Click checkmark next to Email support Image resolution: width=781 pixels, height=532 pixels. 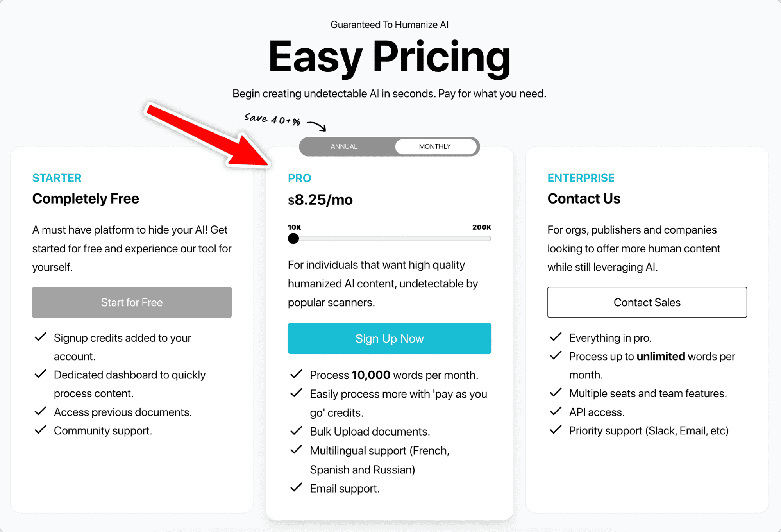(296, 487)
